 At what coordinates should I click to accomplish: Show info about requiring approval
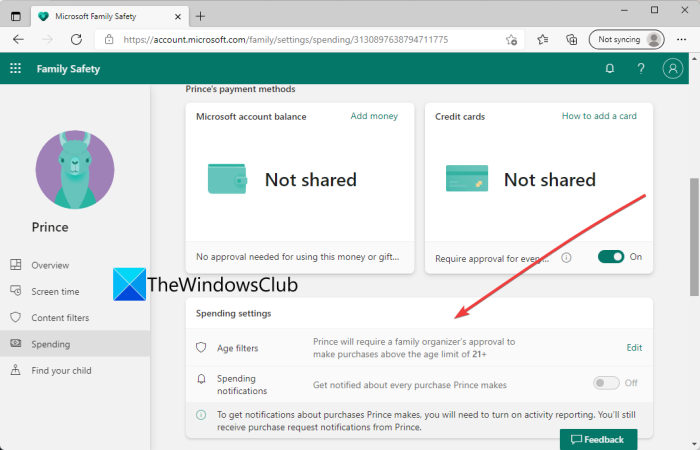click(x=566, y=258)
